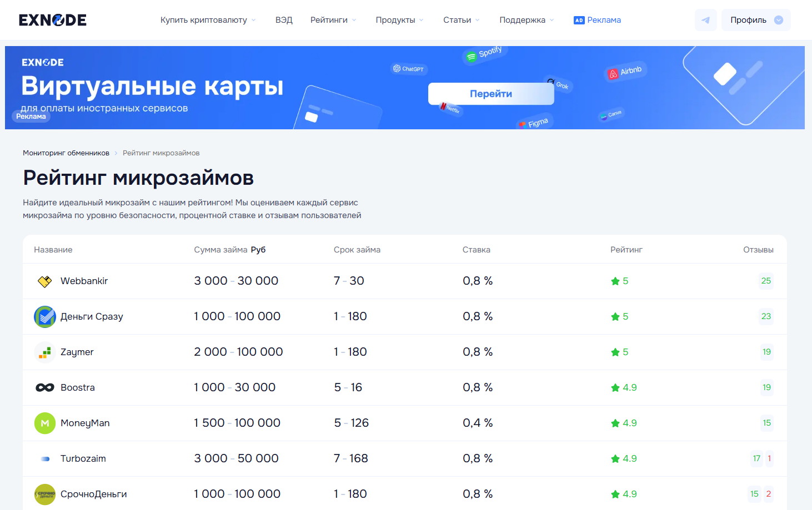Open the Поддержка menu
This screenshot has width=812, height=510.
[526, 20]
